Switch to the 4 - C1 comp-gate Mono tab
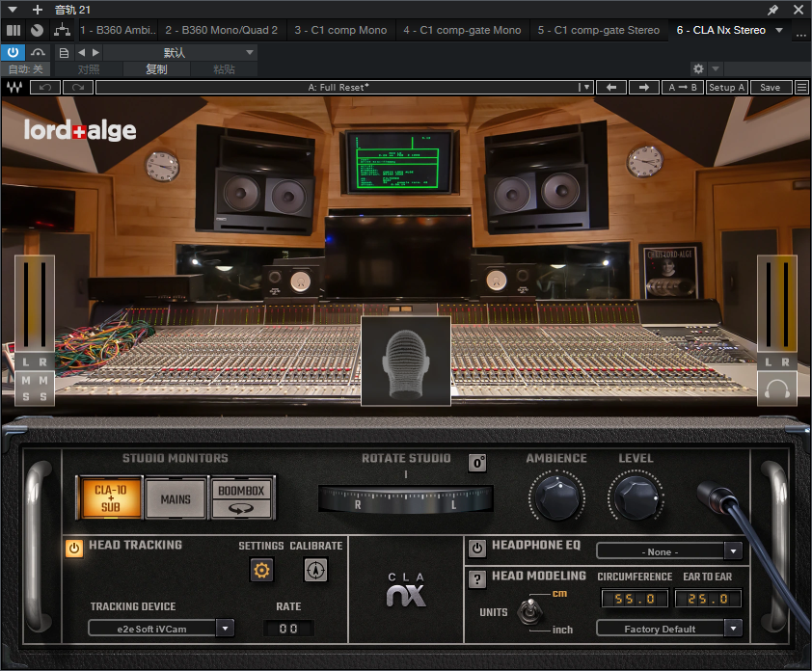Image resolution: width=812 pixels, height=671 pixels. click(x=462, y=30)
